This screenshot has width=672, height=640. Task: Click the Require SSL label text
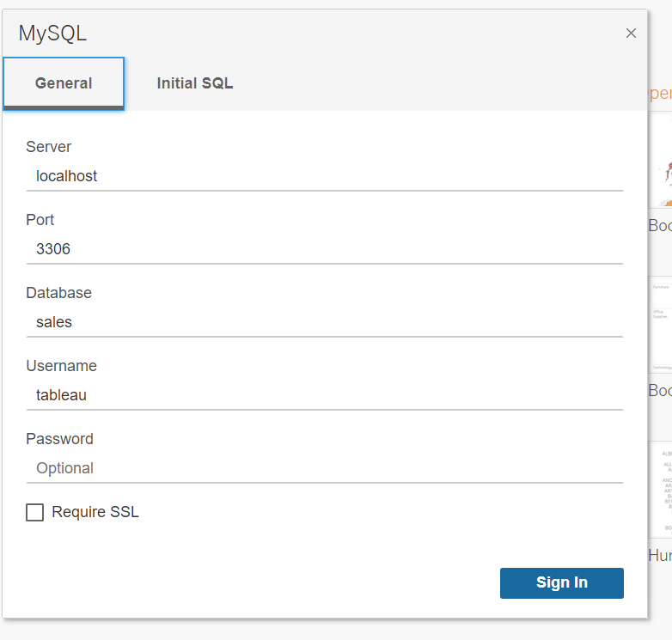pyautogui.click(x=95, y=512)
